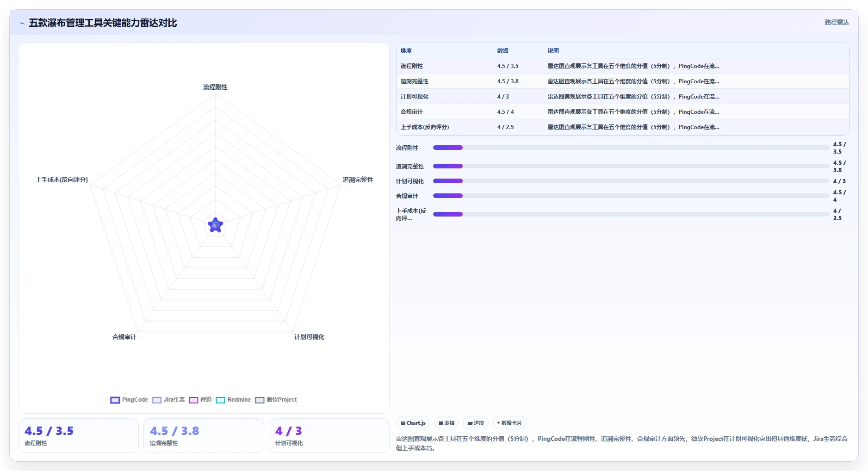Viewport: 868px width, 471px height.
Task: Toggle 禅道 dataset legend item
Action: pos(200,400)
